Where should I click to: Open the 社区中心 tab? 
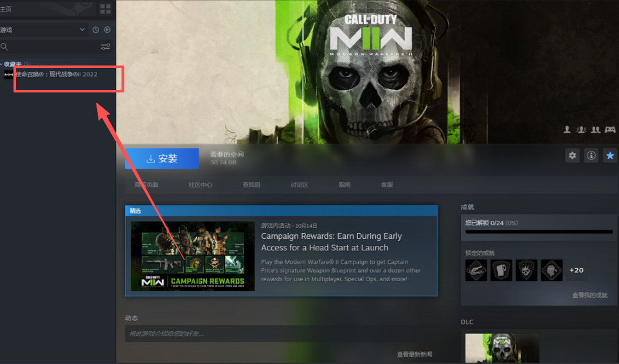point(200,185)
